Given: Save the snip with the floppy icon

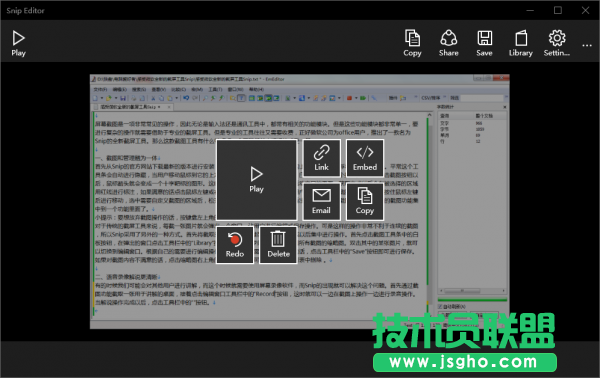Looking at the screenshot, I should (484, 43).
